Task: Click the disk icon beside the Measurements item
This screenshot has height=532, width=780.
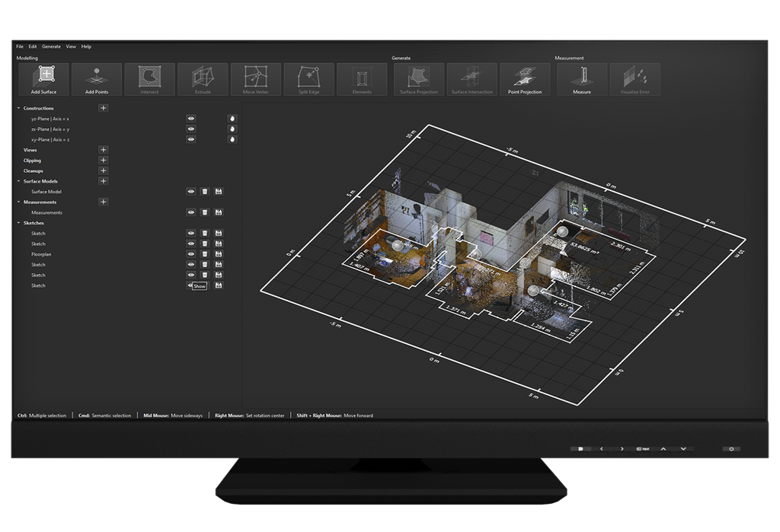Action: coord(219,212)
